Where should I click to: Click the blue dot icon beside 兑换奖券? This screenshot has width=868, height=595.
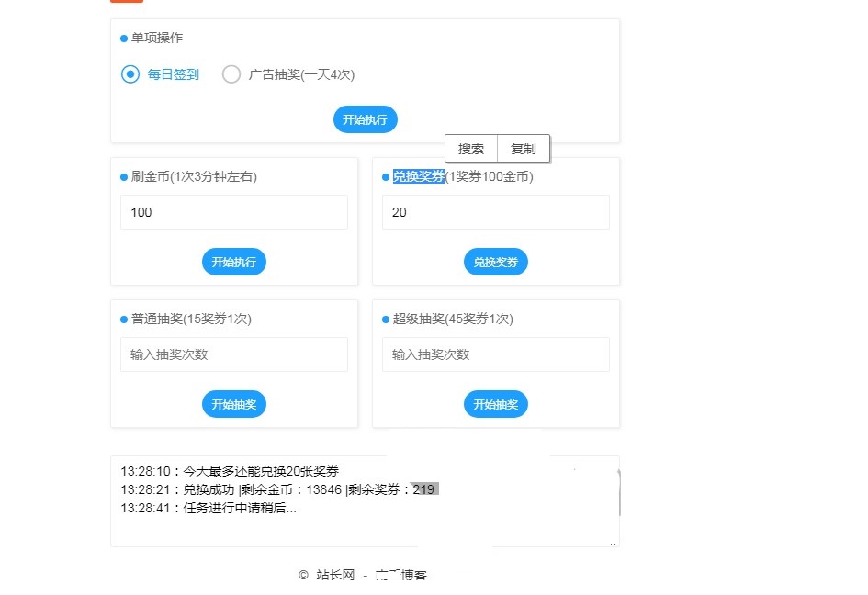[384, 177]
